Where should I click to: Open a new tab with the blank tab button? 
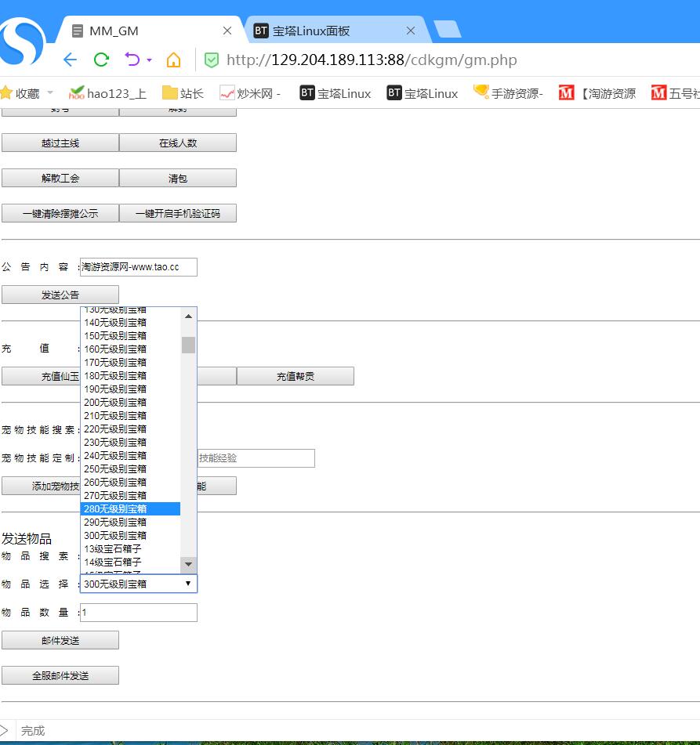pos(447,30)
